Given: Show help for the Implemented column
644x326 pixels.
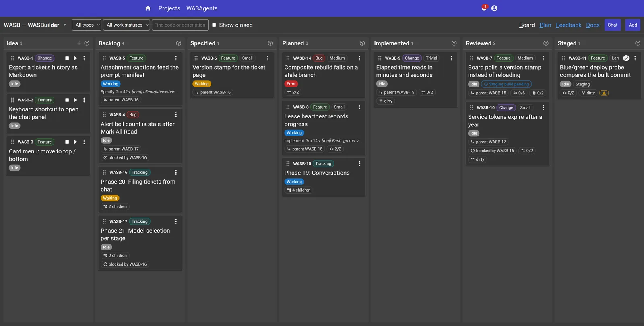Looking at the screenshot, I should 454,43.
